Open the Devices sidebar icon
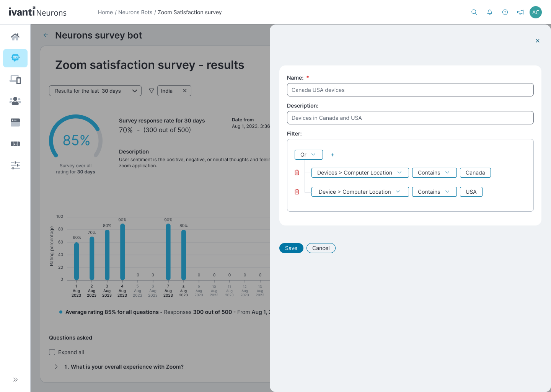Image resolution: width=551 pixels, height=392 pixels. (x=15, y=80)
